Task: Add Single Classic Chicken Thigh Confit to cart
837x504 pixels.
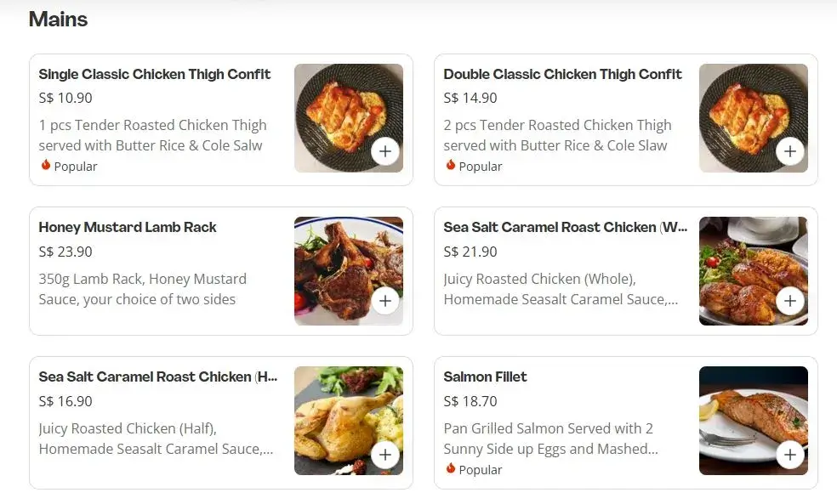Action: [x=385, y=151]
